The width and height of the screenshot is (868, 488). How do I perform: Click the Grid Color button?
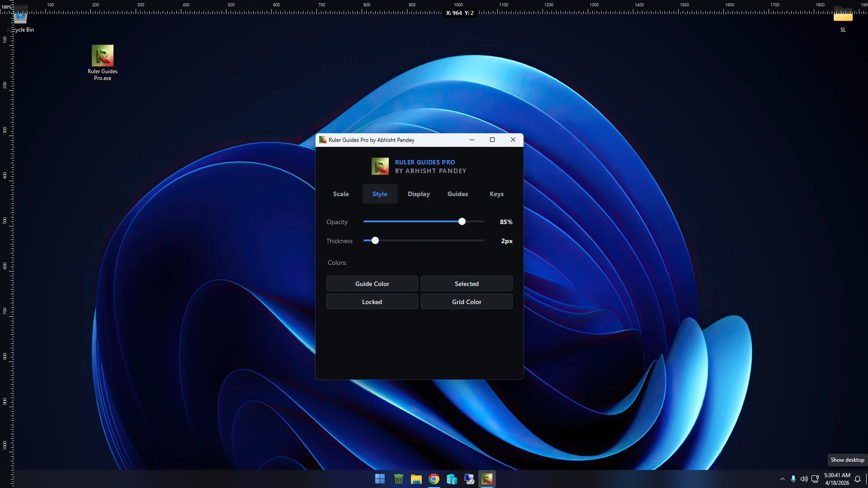[x=467, y=302]
